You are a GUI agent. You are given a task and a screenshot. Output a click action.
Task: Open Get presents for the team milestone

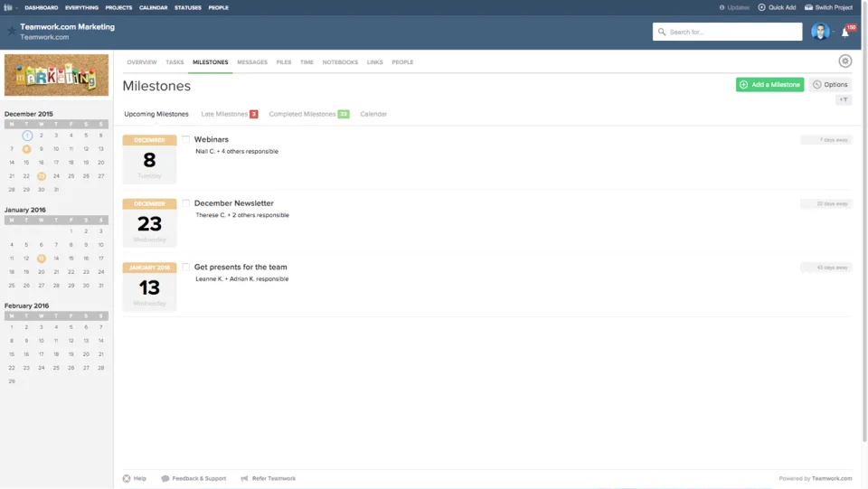tap(241, 267)
